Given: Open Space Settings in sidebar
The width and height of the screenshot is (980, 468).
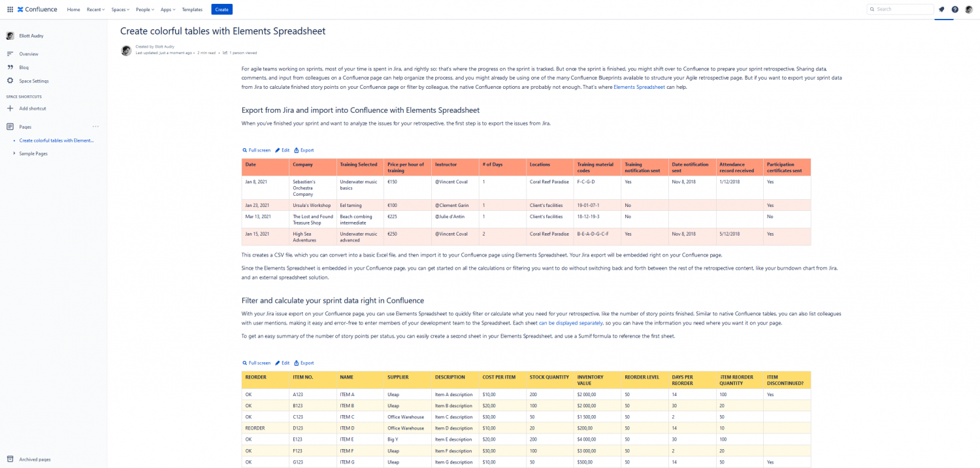Looking at the screenshot, I should 33,81.
